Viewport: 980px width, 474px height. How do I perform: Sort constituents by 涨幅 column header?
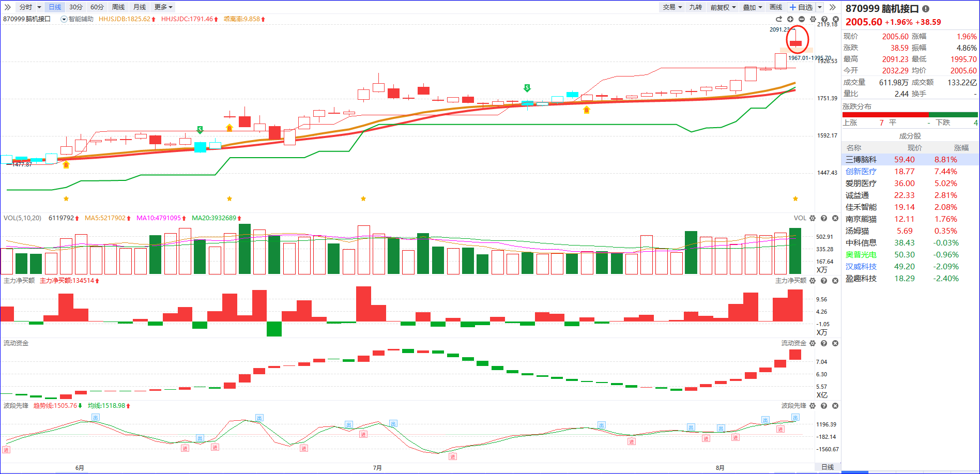[x=961, y=148]
